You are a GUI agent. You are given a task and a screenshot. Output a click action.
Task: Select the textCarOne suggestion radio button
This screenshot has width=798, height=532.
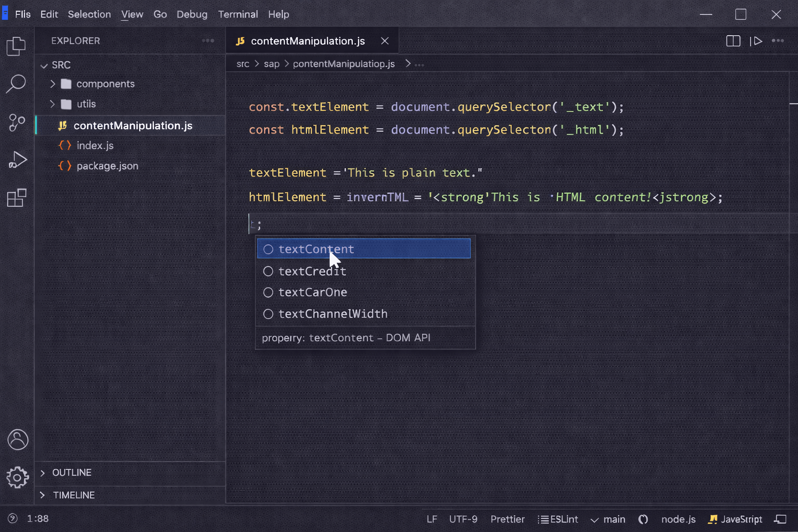tap(268, 292)
